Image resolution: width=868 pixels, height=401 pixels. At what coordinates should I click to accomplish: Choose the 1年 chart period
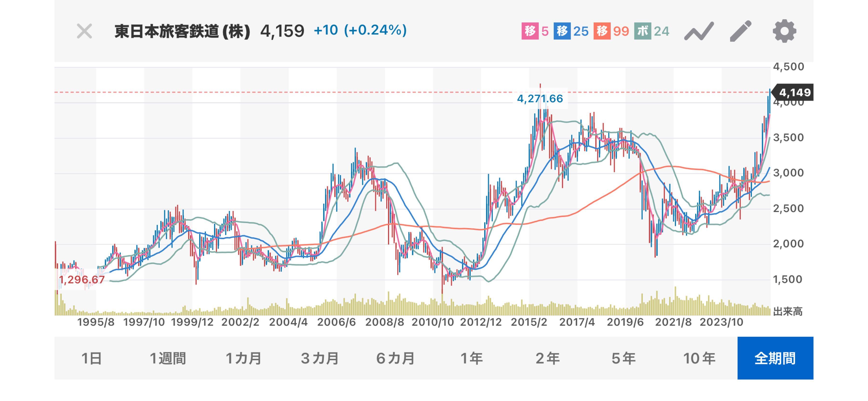pos(472,358)
